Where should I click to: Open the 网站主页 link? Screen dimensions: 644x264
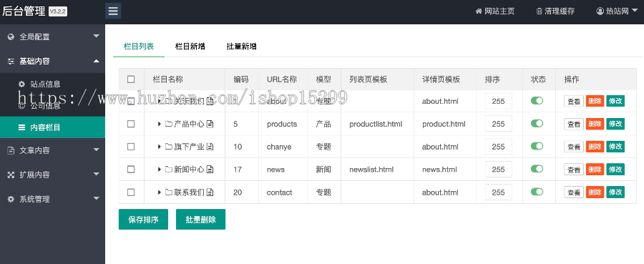tap(495, 11)
